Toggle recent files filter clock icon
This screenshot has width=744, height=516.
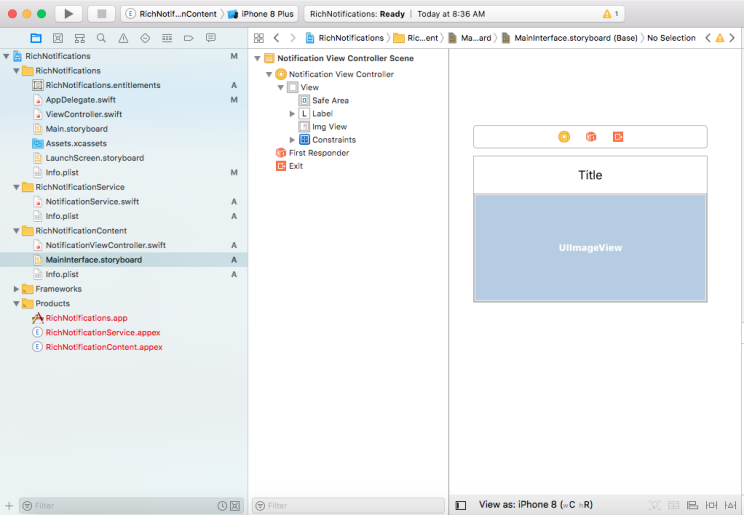[222, 506]
